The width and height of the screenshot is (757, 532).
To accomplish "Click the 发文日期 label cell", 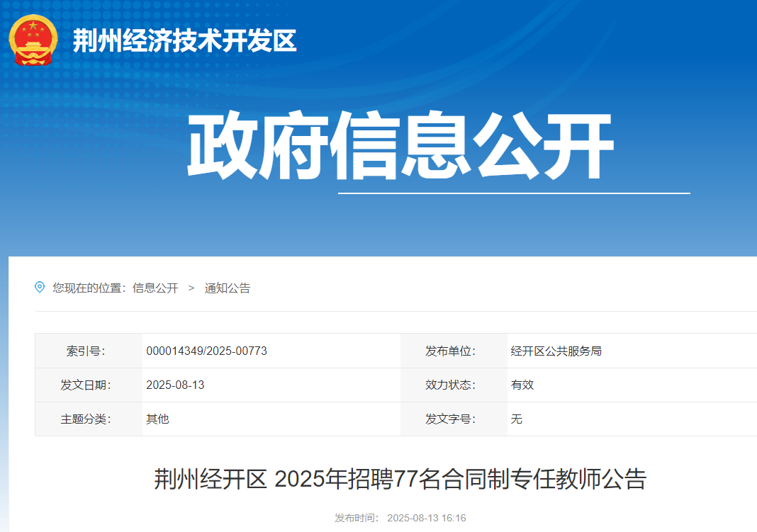I will coord(89,385).
